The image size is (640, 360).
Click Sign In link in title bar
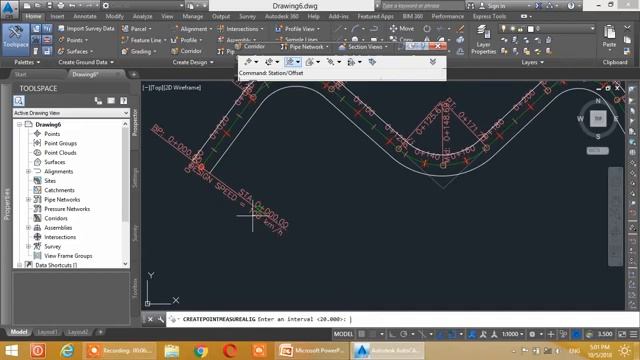click(496, 6)
